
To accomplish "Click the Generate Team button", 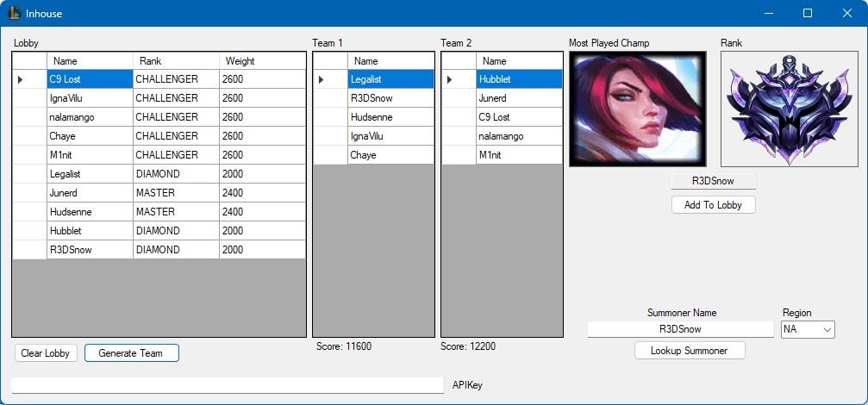I will 131,353.
